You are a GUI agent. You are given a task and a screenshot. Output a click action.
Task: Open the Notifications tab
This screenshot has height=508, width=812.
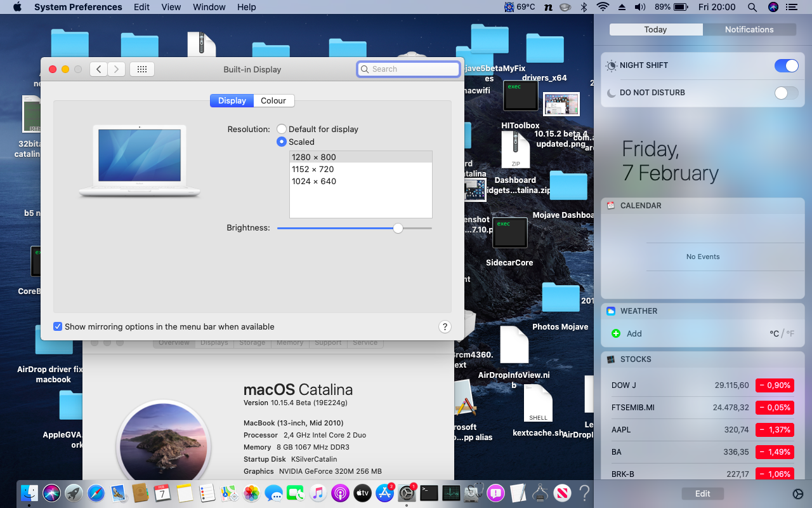[x=749, y=29]
